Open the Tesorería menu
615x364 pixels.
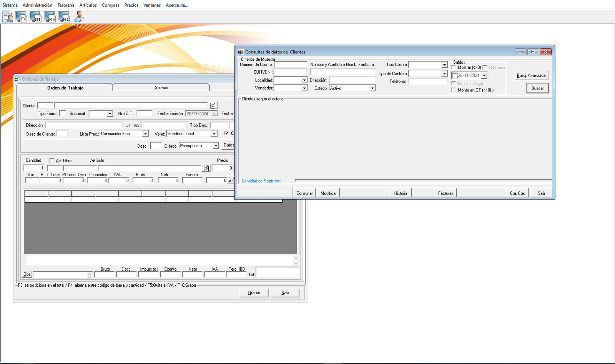(x=66, y=5)
